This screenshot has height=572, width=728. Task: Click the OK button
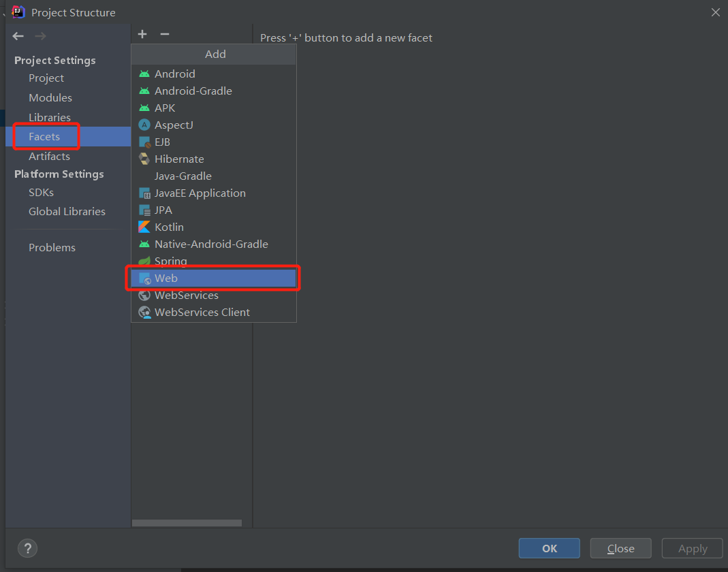point(550,548)
